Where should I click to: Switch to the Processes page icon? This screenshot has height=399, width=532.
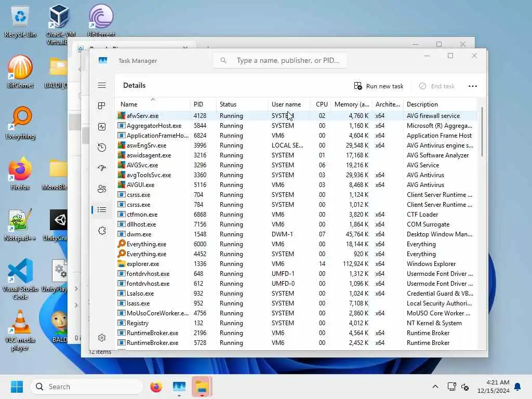click(102, 106)
